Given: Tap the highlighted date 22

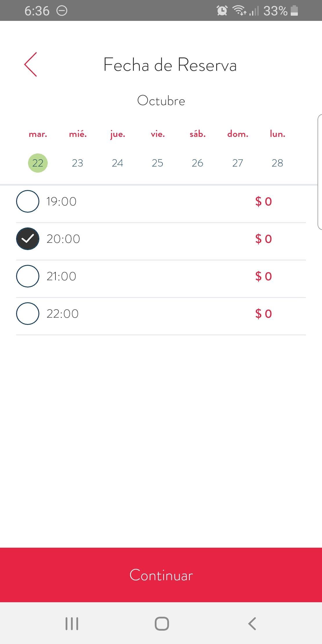Looking at the screenshot, I should [x=38, y=163].
